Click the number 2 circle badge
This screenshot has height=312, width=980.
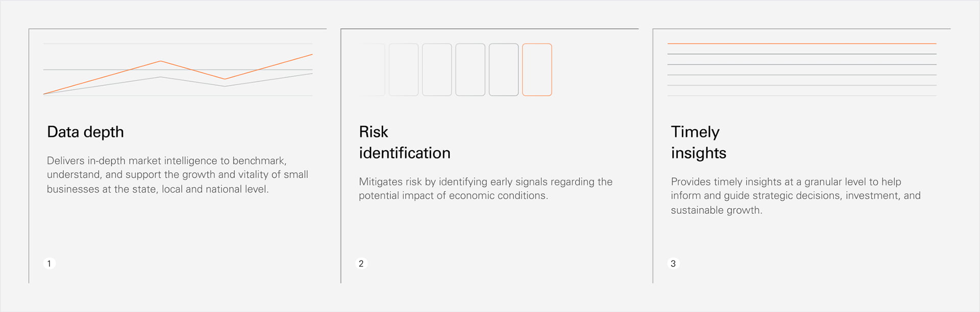coord(361,263)
